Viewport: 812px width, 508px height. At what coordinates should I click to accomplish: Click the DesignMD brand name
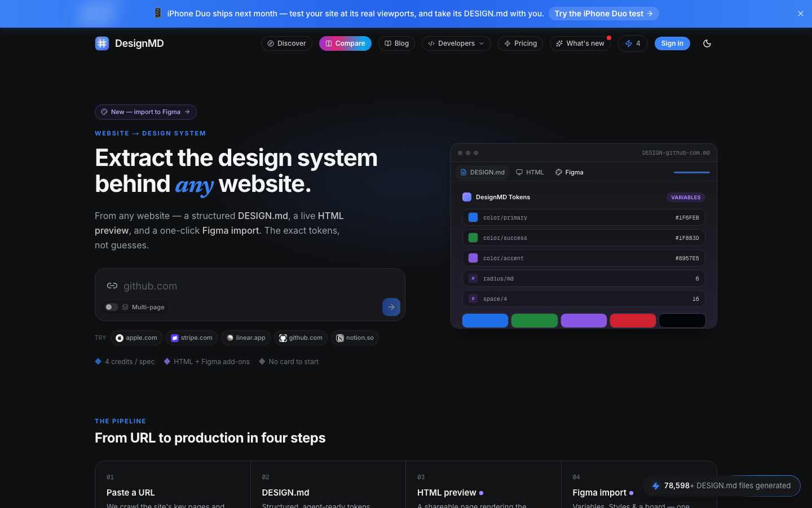pos(139,43)
